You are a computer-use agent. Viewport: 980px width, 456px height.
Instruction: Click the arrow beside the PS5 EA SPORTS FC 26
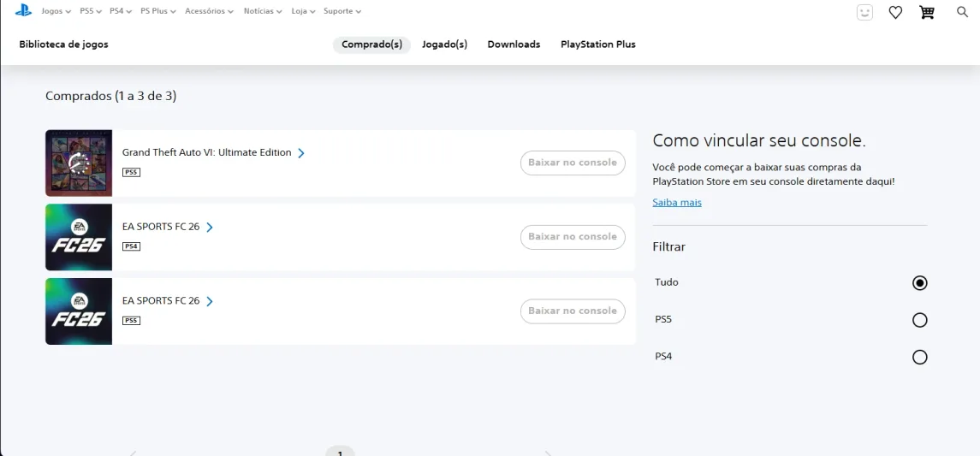tap(210, 301)
